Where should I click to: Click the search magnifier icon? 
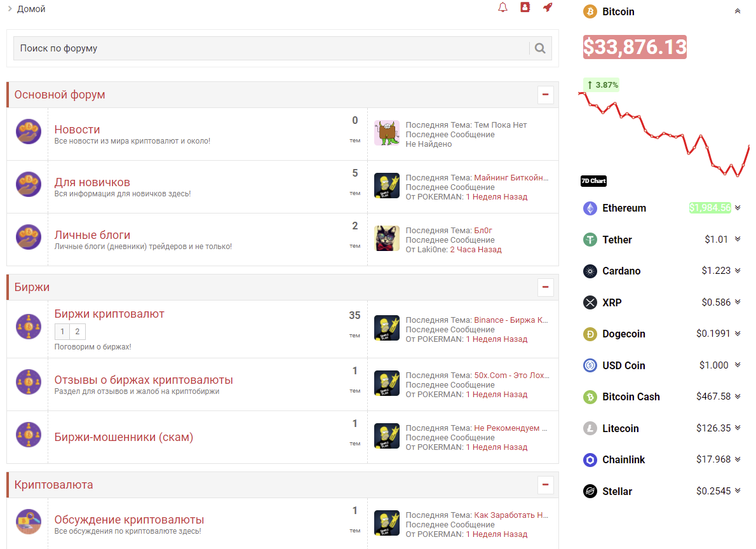click(x=540, y=48)
